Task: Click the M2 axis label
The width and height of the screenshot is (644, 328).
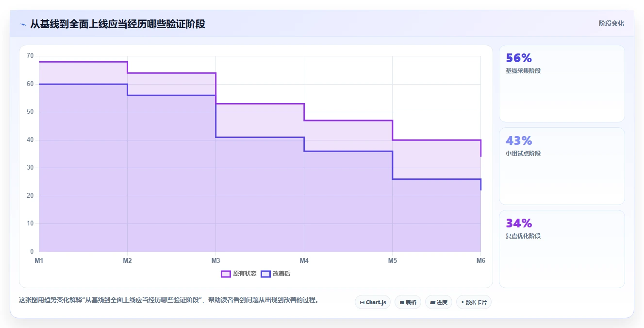Action: [127, 261]
